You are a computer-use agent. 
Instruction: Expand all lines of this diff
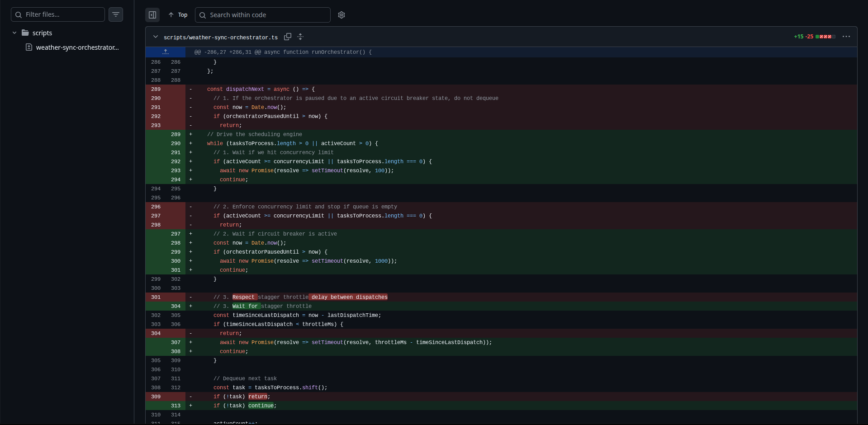point(300,37)
